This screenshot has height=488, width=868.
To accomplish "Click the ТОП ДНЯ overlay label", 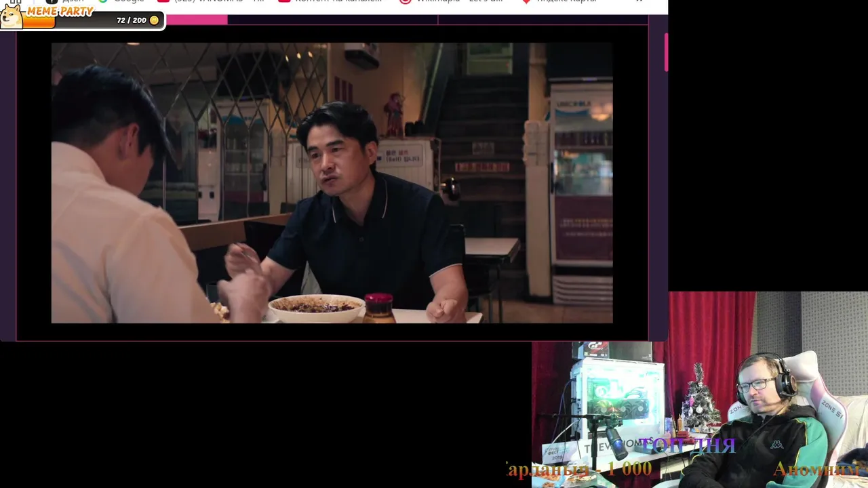I will click(x=688, y=445).
